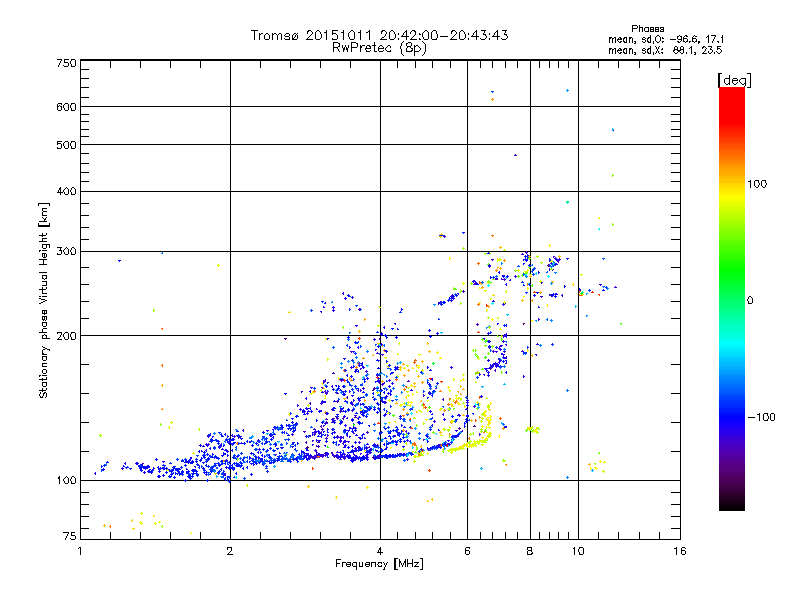Click the y-axis label '500'
The width and height of the screenshot is (800, 600).
click(x=66, y=145)
